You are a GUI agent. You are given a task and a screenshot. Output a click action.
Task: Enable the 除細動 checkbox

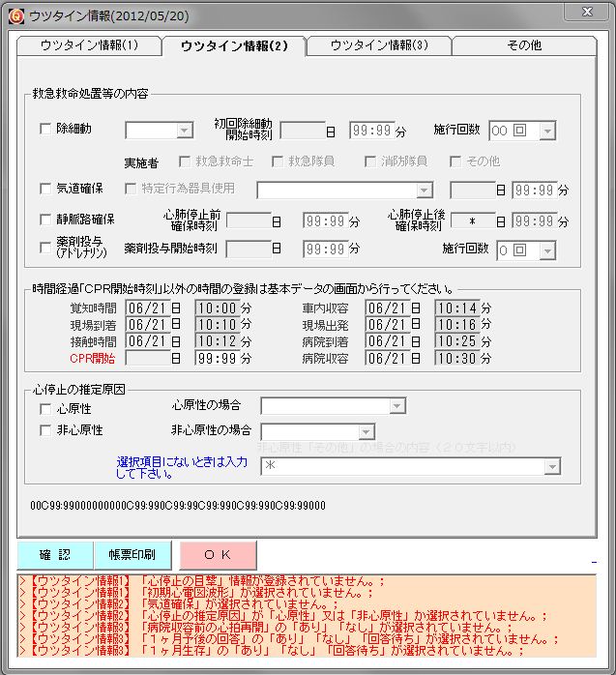(45, 129)
